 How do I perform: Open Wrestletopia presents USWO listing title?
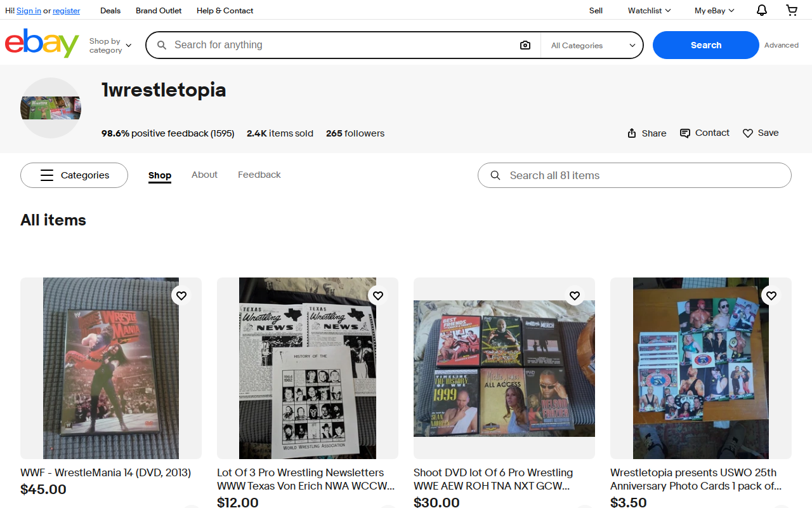pyautogui.click(x=695, y=479)
